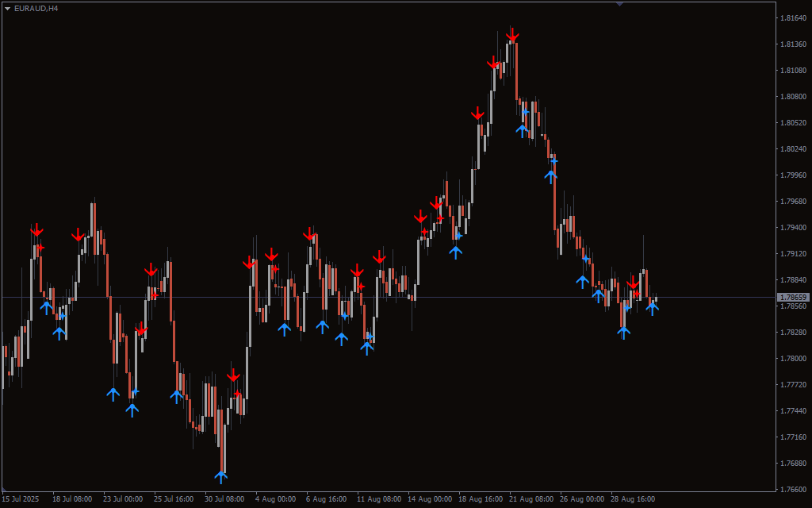Select the red sell arrow at the highest peak
The height and width of the screenshot is (508, 812).
point(512,36)
